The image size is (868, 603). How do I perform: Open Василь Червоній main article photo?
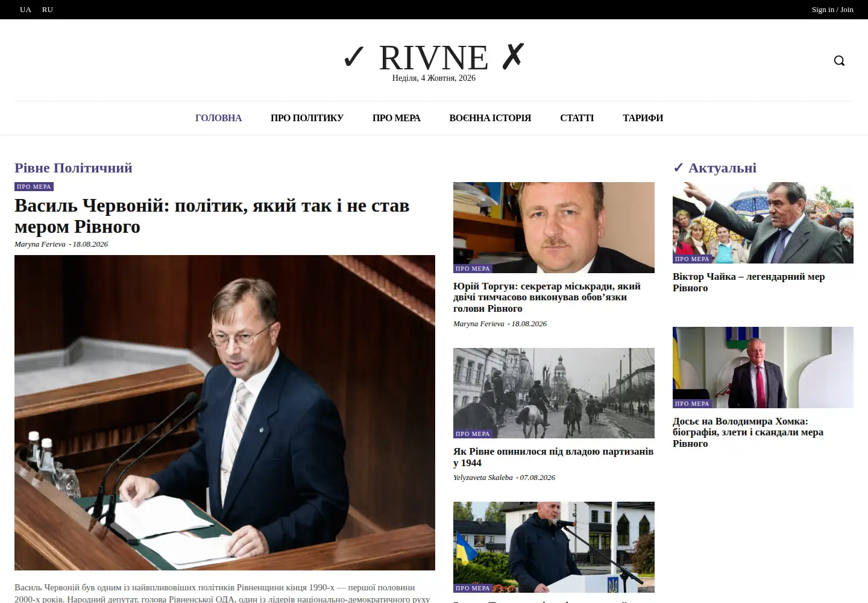tap(225, 412)
